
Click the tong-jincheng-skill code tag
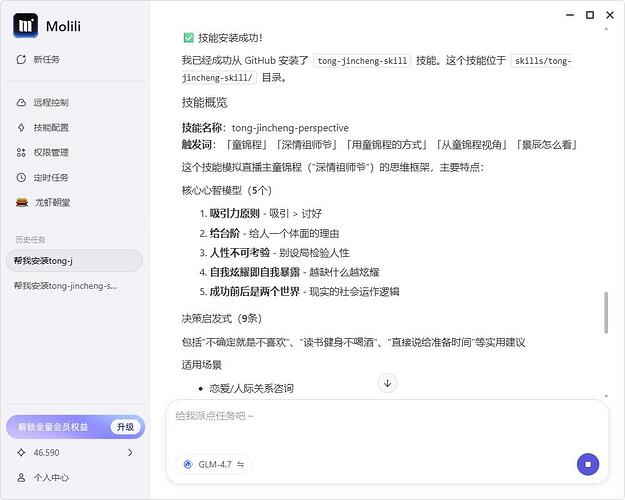point(362,61)
